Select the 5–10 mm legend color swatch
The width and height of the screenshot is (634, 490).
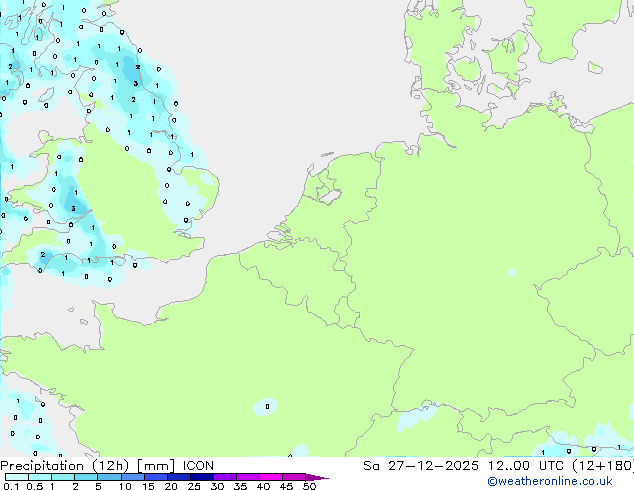[x=109, y=477]
